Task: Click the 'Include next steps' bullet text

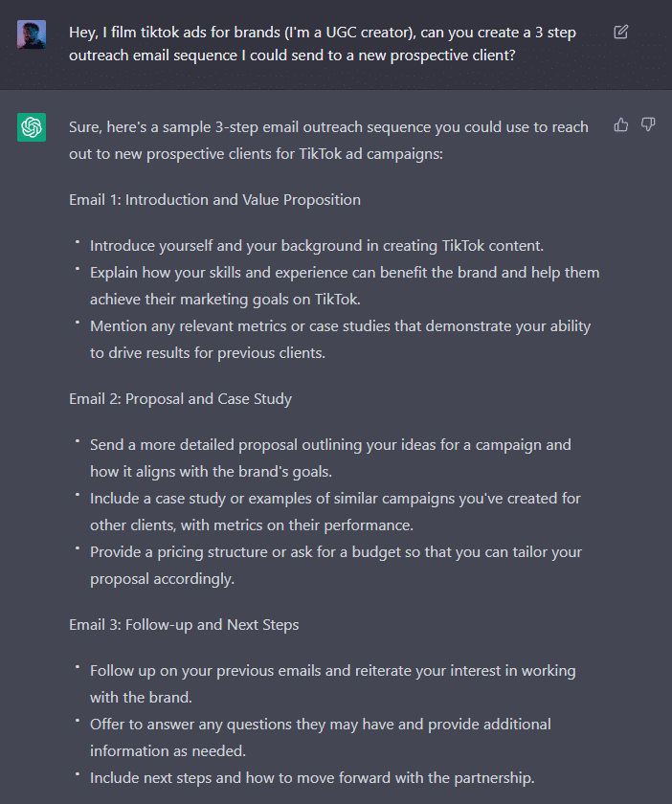Action: 312,778
